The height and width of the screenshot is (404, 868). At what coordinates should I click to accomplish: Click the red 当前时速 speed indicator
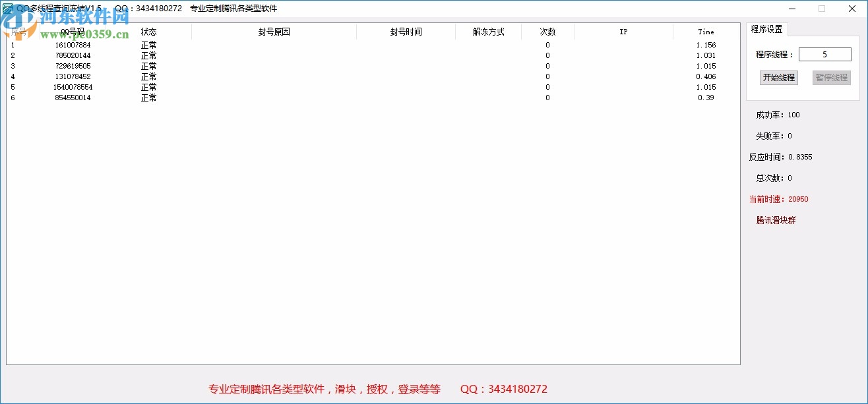point(778,199)
